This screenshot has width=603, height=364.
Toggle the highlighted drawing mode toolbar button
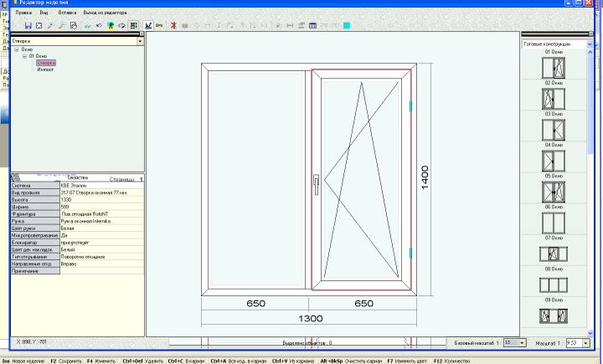[x=148, y=26]
